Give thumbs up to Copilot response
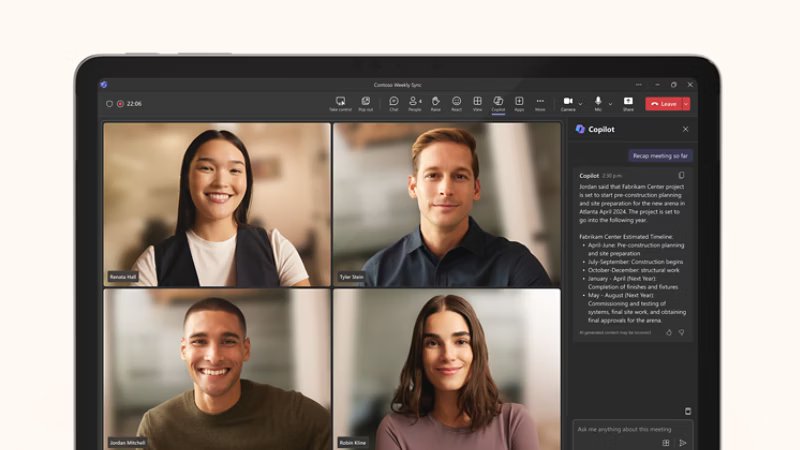Image resolution: width=800 pixels, height=450 pixels. point(669,333)
